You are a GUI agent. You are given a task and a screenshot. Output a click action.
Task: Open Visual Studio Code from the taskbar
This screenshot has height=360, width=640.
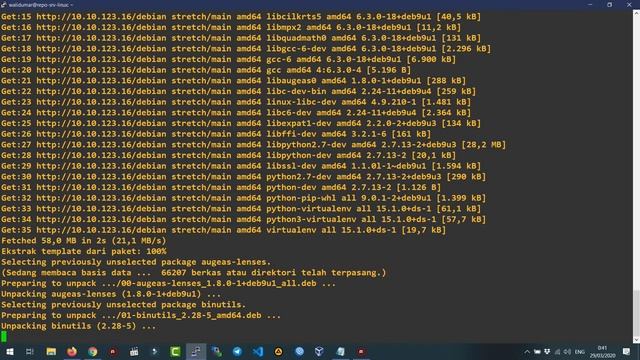click(x=258, y=351)
